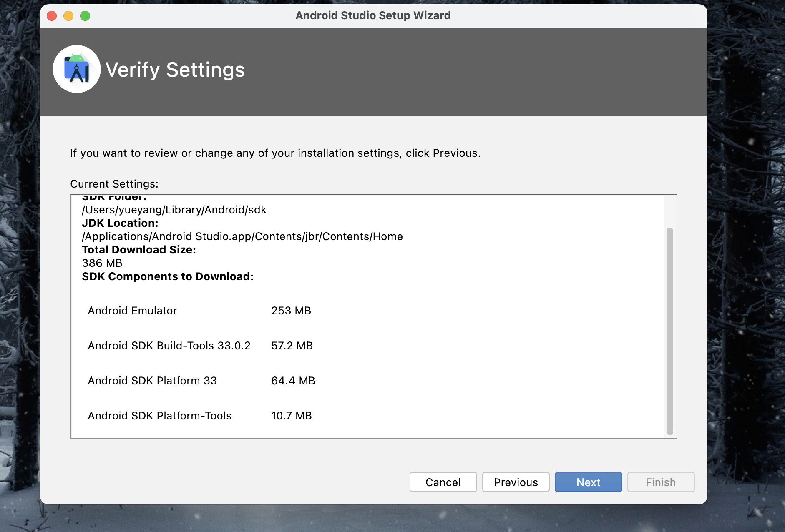Maximize the Setup Wizard window
Viewport: 785px width, 532px height.
coord(85,16)
